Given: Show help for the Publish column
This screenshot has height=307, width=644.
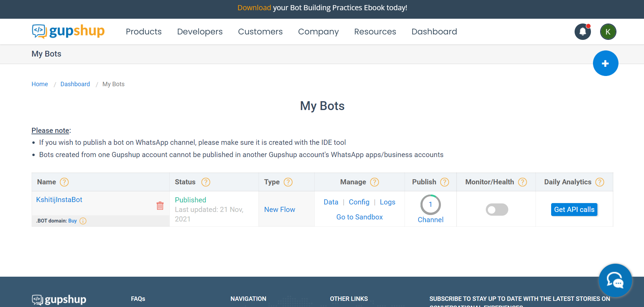Looking at the screenshot, I should 445,182.
